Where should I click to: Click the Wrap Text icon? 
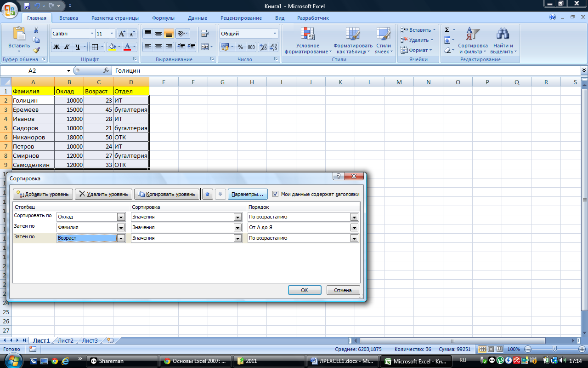pos(205,34)
